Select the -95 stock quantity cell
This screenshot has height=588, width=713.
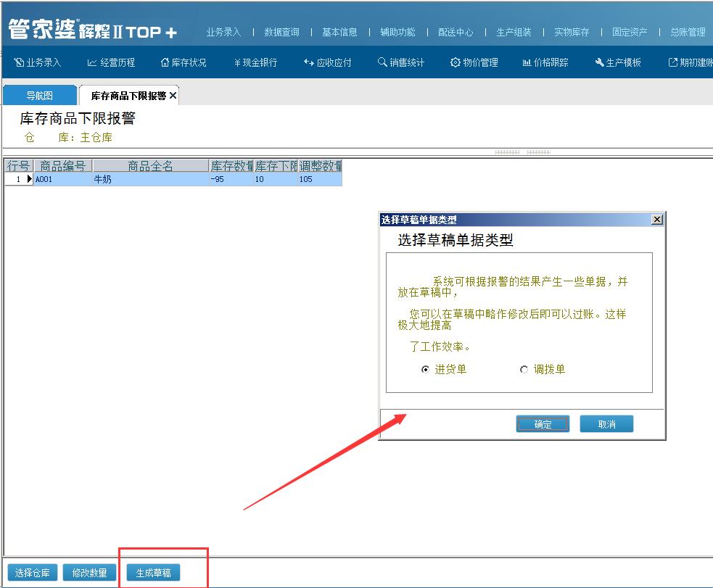(231, 179)
